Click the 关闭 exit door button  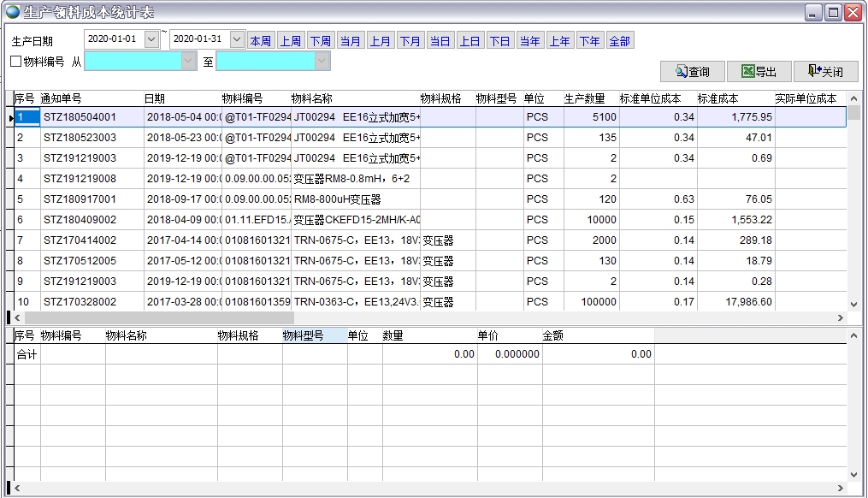click(x=825, y=72)
